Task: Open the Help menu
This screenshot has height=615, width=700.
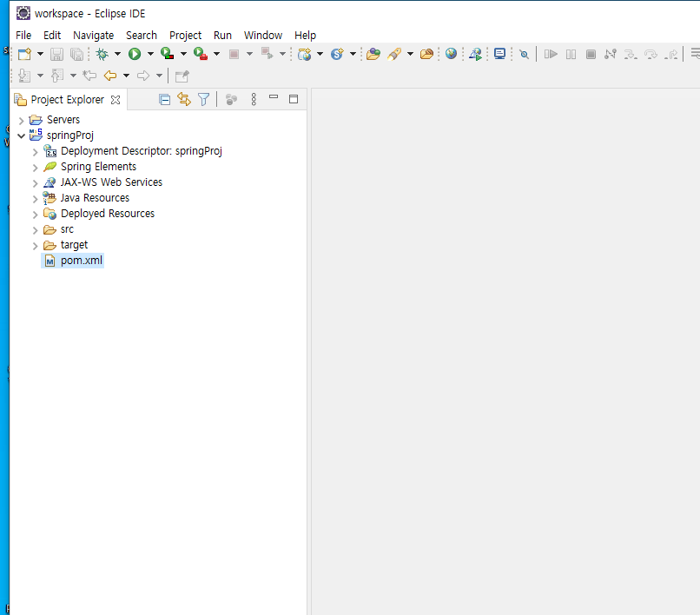Action: click(306, 36)
